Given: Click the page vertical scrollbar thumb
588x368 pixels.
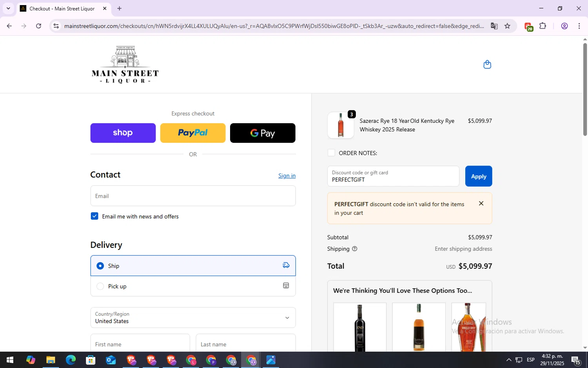Looking at the screenshot, I should click(585, 89).
